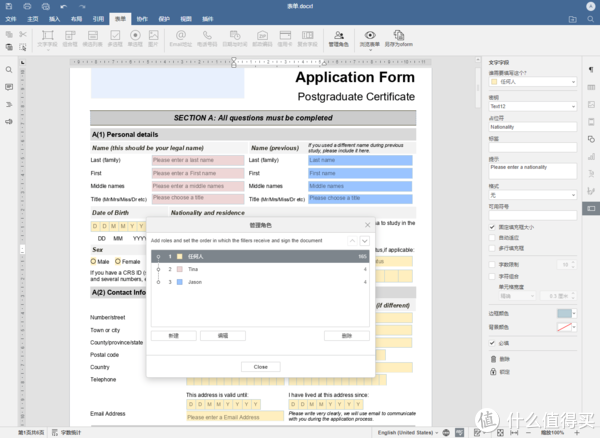Viewport: 600px width, 438px height.
Task: Move role up with the up arrow
Action: pos(352,241)
